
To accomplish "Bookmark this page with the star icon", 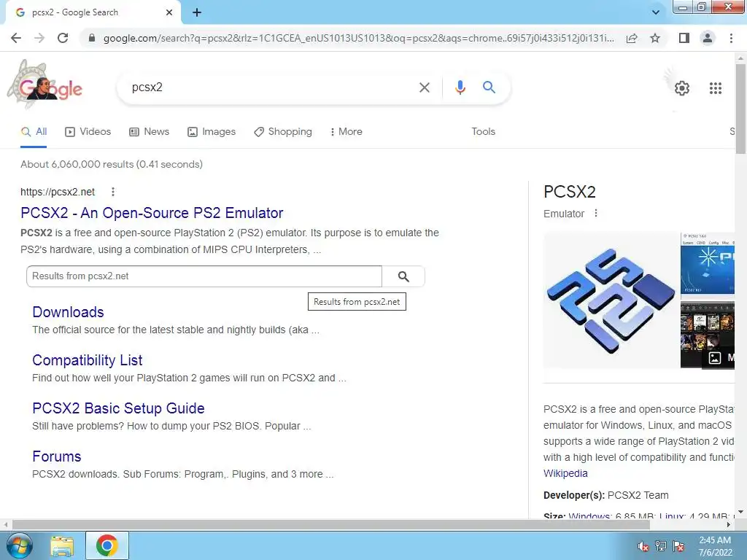I will click(x=655, y=38).
